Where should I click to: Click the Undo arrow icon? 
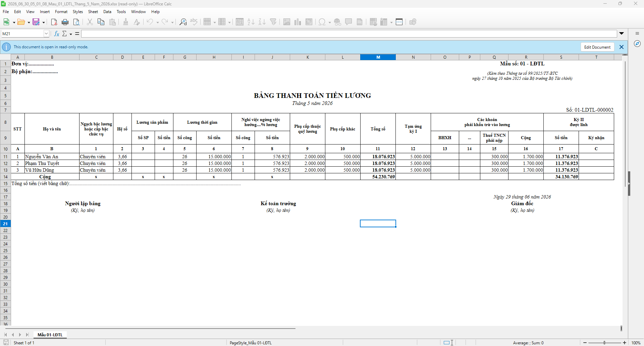(x=150, y=22)
